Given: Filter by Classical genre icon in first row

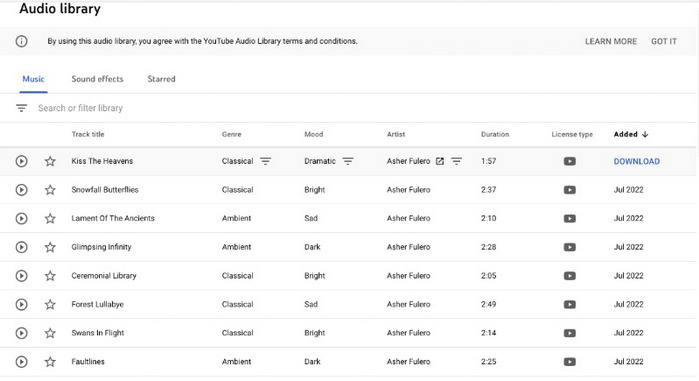Looking at the screenshot, I should [265, 161].
